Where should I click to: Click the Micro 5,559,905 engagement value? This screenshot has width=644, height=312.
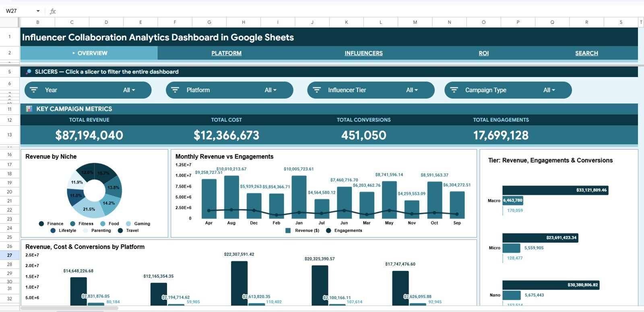[534, 248]
